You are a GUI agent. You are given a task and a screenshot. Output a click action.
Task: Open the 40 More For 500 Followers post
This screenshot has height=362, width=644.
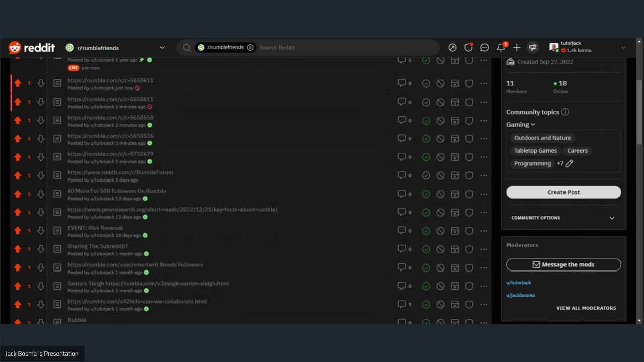[117, 191]
